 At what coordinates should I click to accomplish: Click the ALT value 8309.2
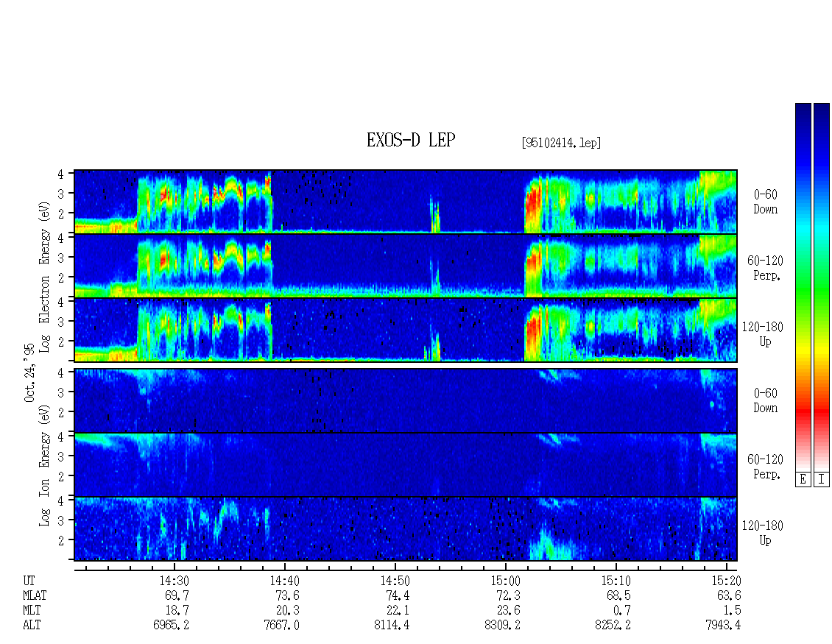point(502,626)
